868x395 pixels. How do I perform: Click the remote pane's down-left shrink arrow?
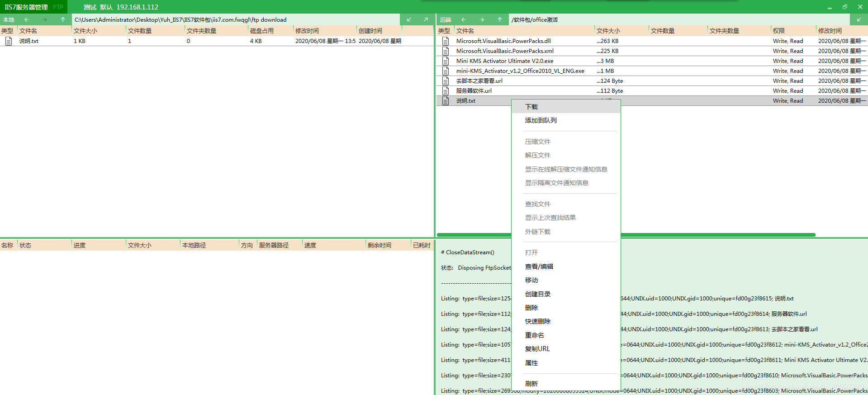tap(859, 19)
